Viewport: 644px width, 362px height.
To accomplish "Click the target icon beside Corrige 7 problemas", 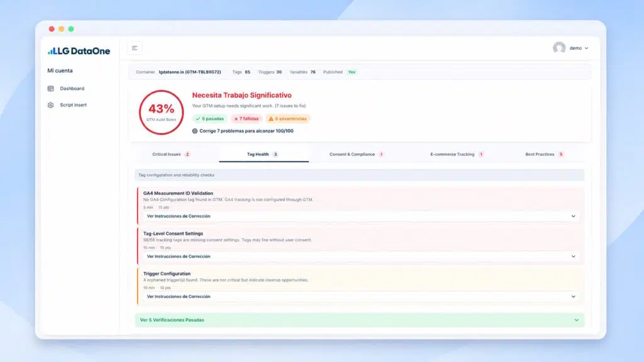I will [x=195, y=131].
